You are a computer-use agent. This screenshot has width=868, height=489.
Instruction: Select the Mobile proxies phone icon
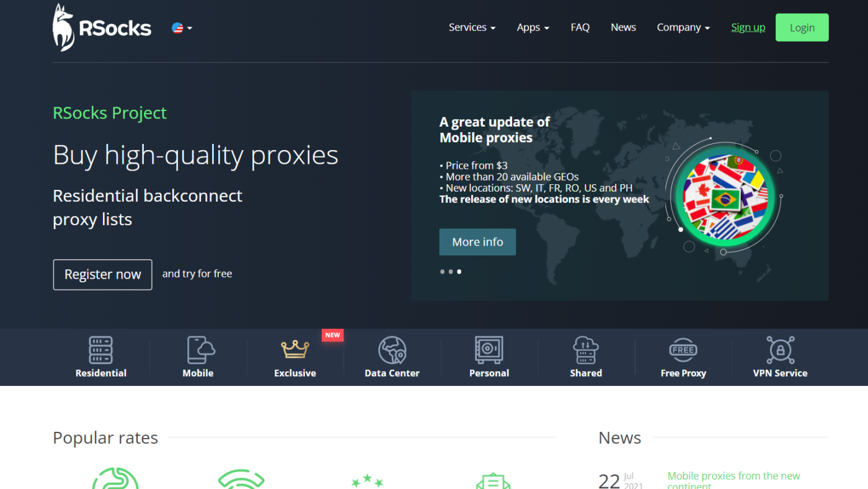pyautogui.click(x=200, y=350)
